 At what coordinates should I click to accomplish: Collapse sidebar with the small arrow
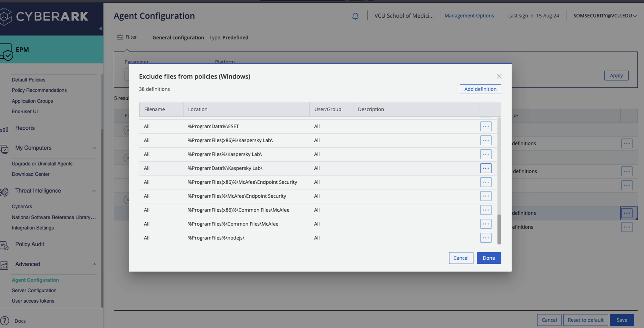[x=100, y=29]
